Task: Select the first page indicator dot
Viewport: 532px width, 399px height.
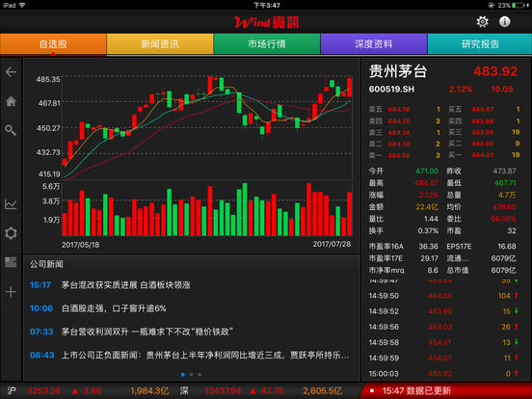Action: point(183,375)
